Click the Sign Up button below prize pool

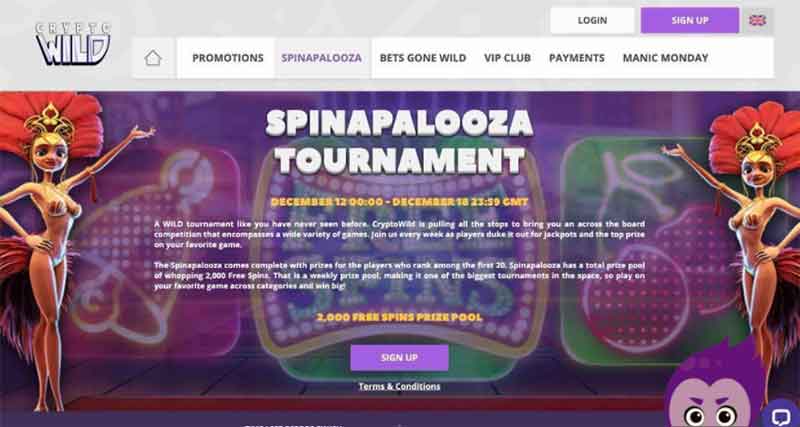399,358
